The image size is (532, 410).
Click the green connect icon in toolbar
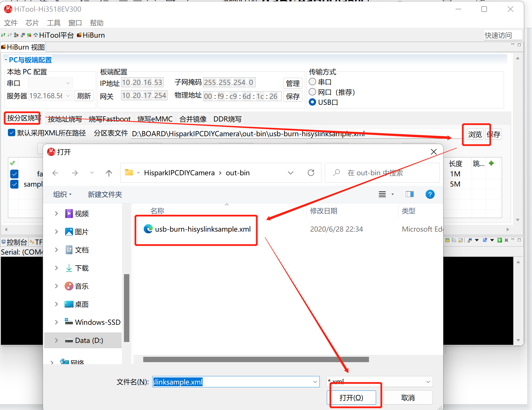pyautogui.click(x=3, y=35)
